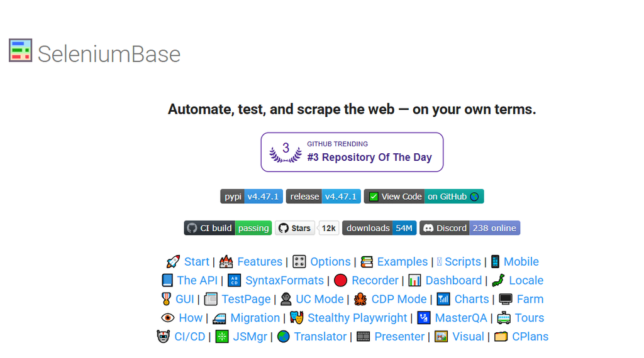This screenshot has width=644, height=358.
Task: Open the Discord 238 online badge
Action: point(470,228)
